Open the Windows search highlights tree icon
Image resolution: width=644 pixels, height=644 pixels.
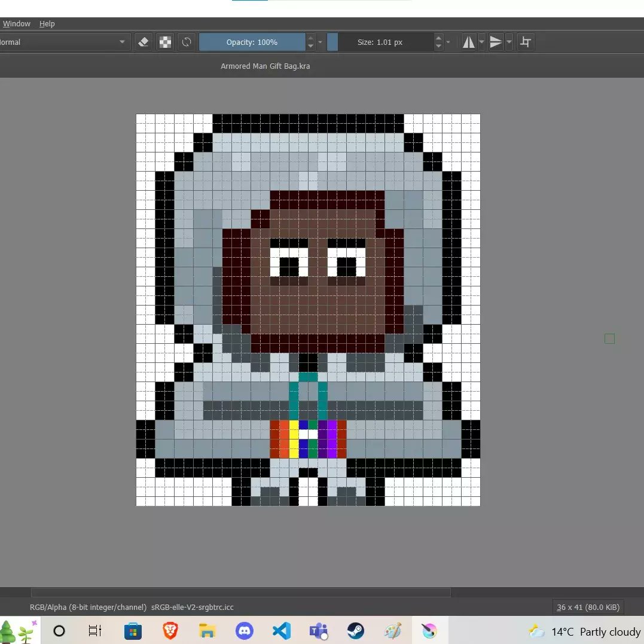pyautogui.click(x=19, y=631)
